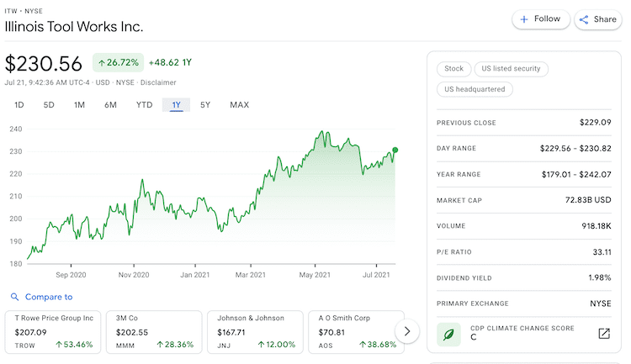Click the Stock tag chip

(454, 69)
